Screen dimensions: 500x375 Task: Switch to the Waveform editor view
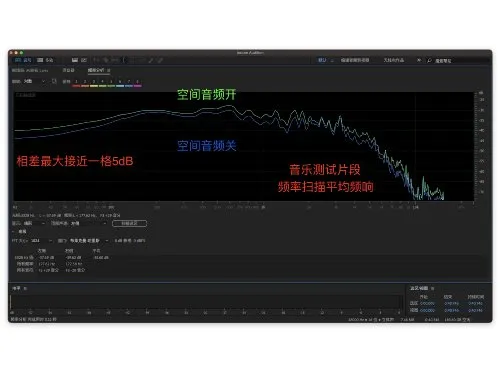point(23,60)
